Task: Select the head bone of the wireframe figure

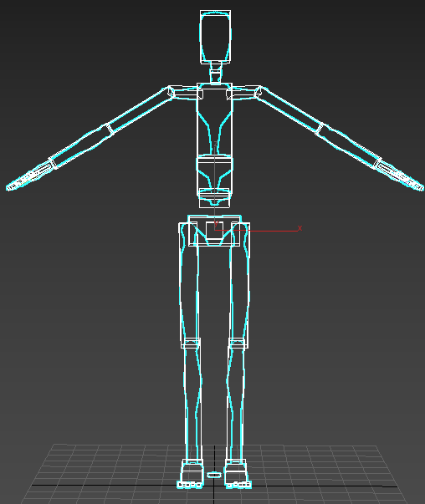Action: [215, 36]
